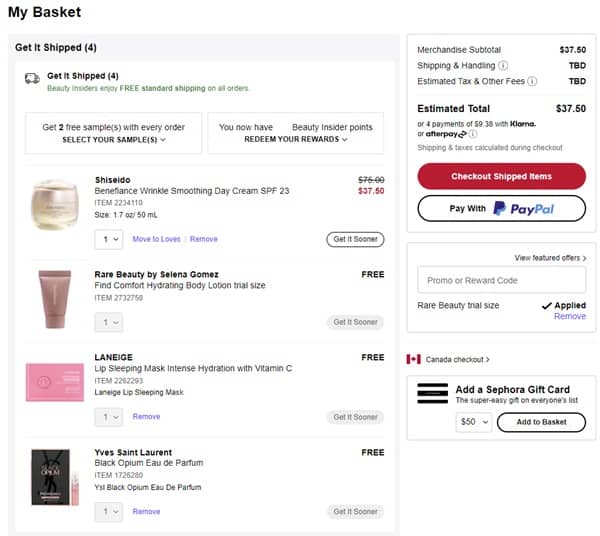Click the Canada flag icon
This screenshot has width=600, height=536.
coord(413,359)
